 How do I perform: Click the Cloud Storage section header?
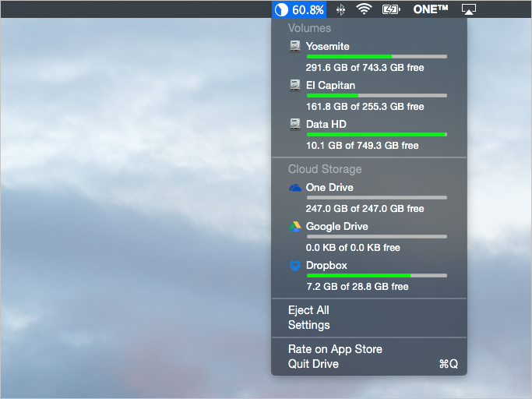tap(325, 169)
